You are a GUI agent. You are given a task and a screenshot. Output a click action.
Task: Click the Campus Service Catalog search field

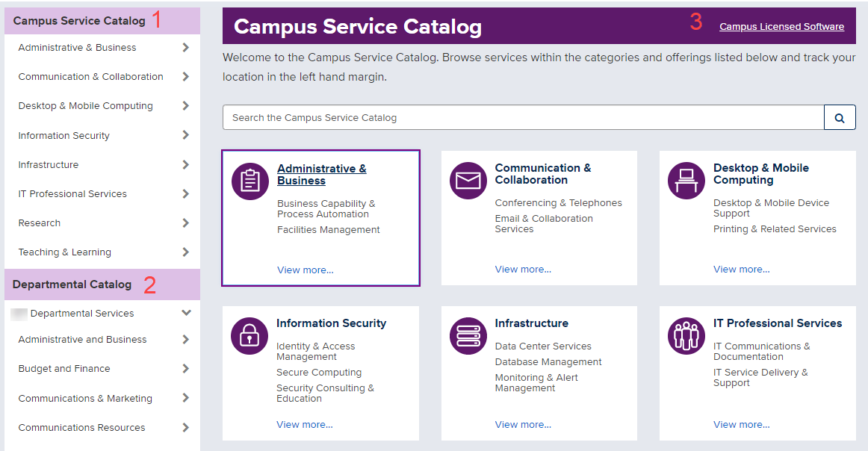coord(523,117)
